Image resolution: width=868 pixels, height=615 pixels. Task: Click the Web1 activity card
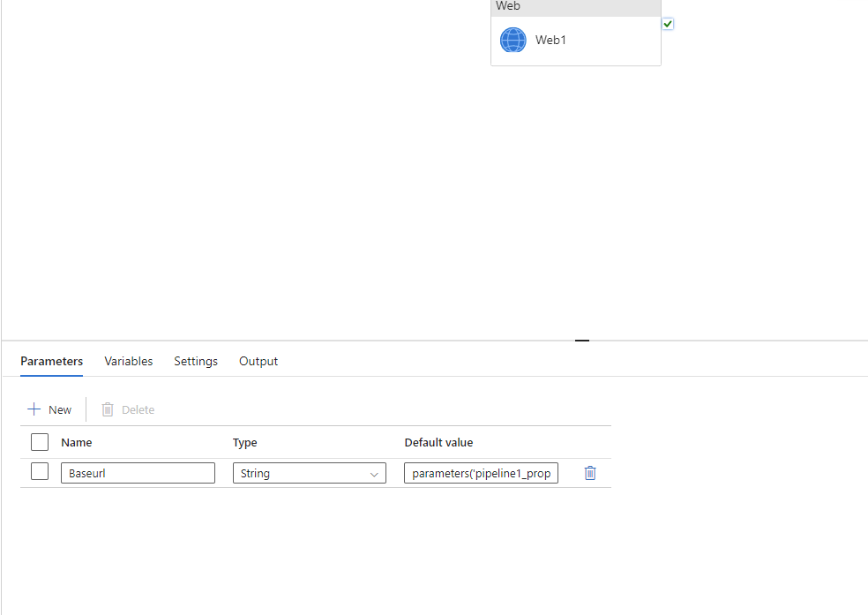pos(575,40)
